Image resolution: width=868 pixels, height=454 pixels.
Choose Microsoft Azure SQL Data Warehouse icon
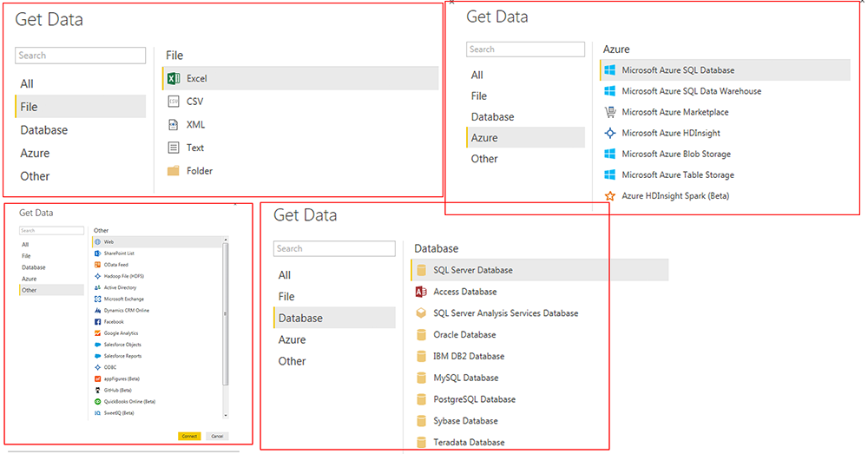click(610, 91)
